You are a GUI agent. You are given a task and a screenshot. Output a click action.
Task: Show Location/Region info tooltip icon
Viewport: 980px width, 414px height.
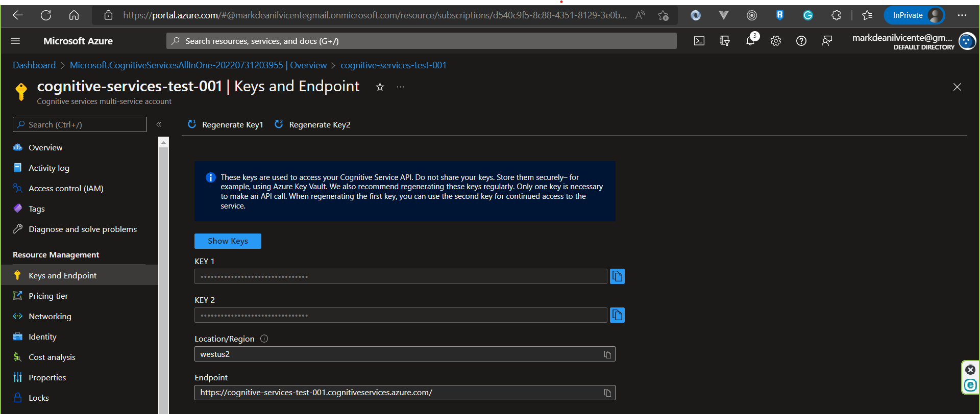(x=264, y=339)
